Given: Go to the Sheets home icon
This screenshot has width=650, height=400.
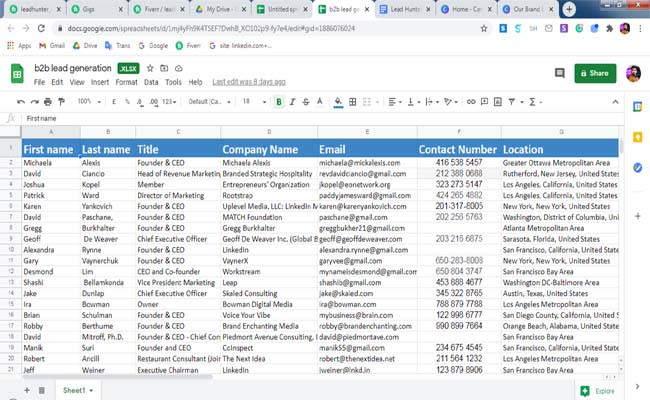Looking at the screenshot, I should (x=17, y=74).
